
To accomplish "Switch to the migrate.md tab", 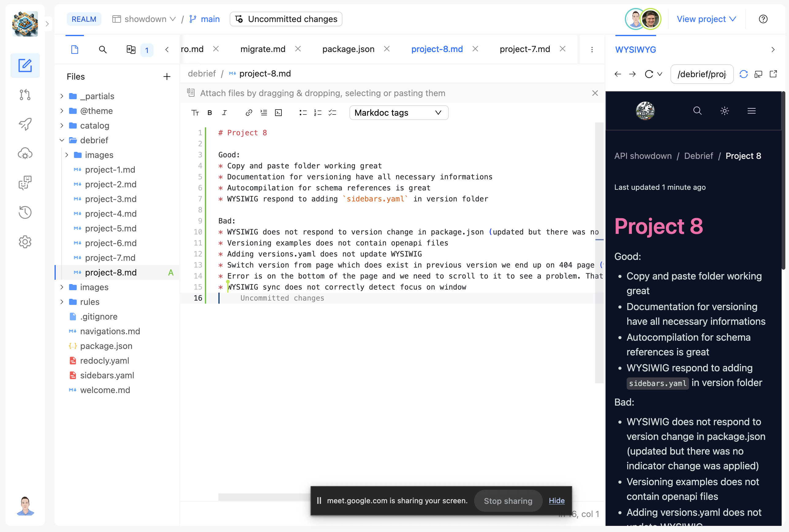I will [x=263, y=49].
